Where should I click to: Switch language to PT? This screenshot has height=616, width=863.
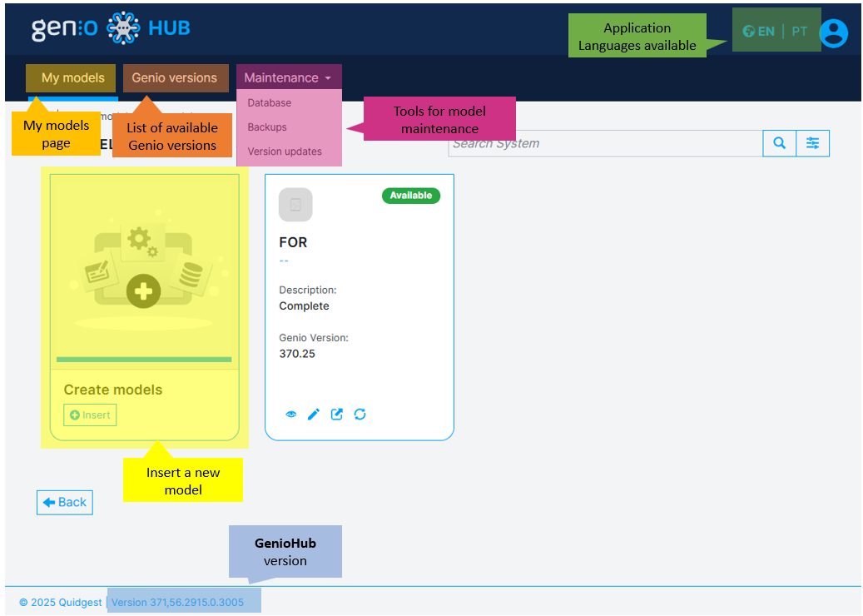point(799,32)
